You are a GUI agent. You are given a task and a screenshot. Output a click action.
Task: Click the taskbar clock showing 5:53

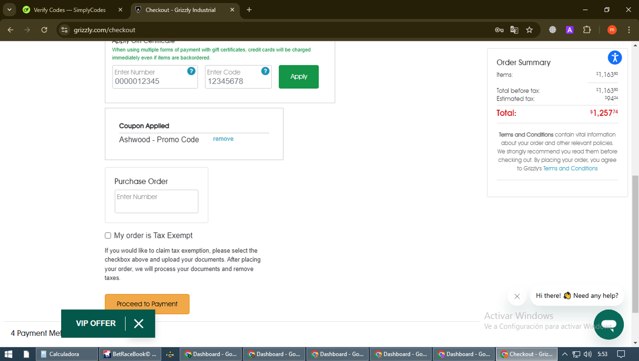pyautogui.click(x=602, y=354)
